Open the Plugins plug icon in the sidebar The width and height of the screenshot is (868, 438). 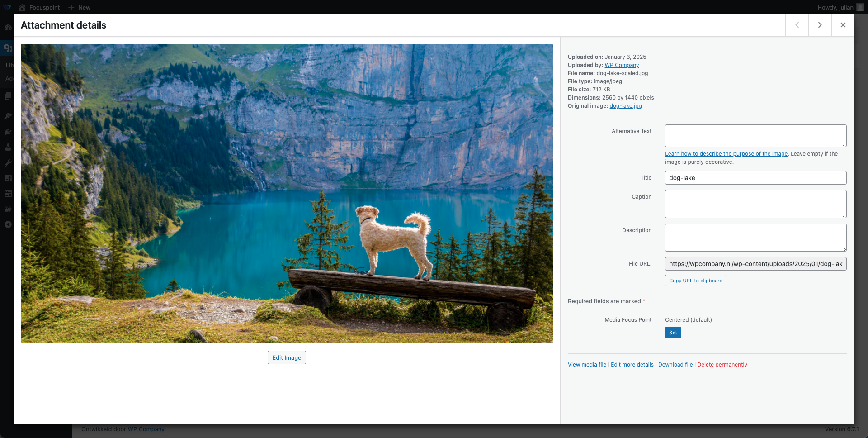(x=8, y=132)
